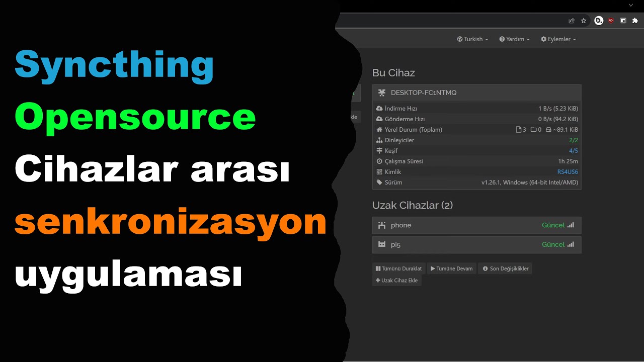Click the Bu Cihaz heading
Screen dimensions: 644x362
coord(393,73)
